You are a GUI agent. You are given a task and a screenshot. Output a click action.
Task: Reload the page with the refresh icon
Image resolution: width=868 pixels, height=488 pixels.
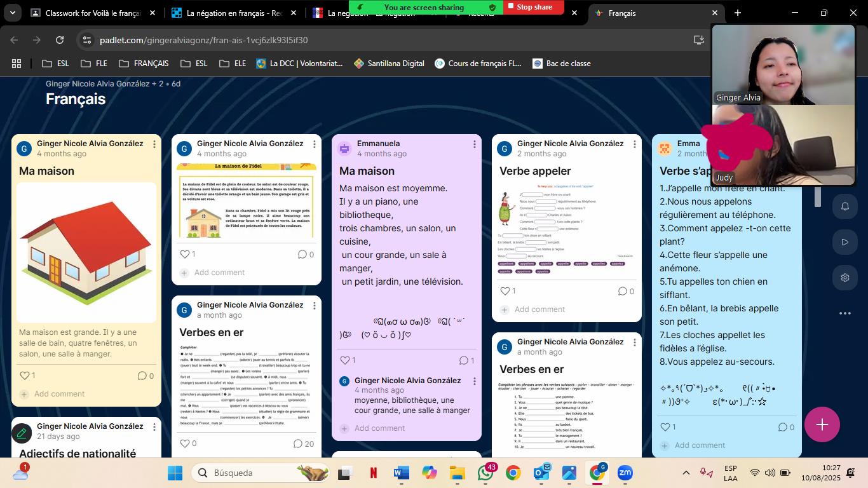click(x=60, y=40)
